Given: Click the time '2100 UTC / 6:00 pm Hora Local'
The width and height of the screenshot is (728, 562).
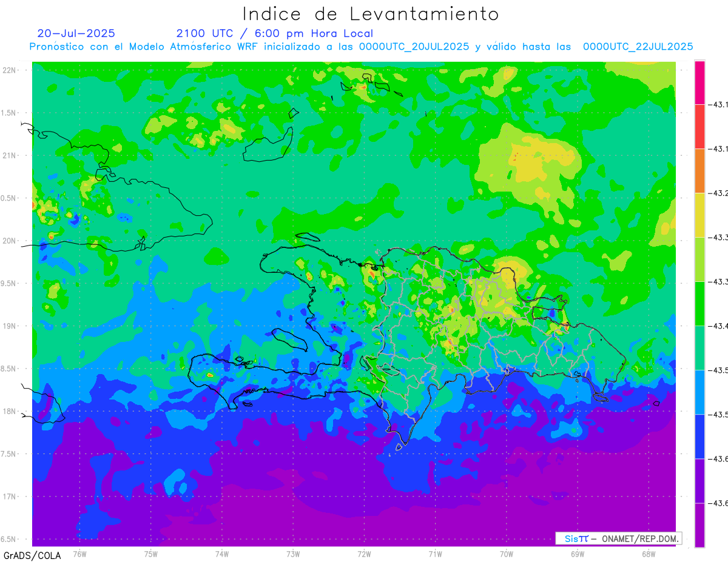Looking at the screenshot, I should (275, 33).
